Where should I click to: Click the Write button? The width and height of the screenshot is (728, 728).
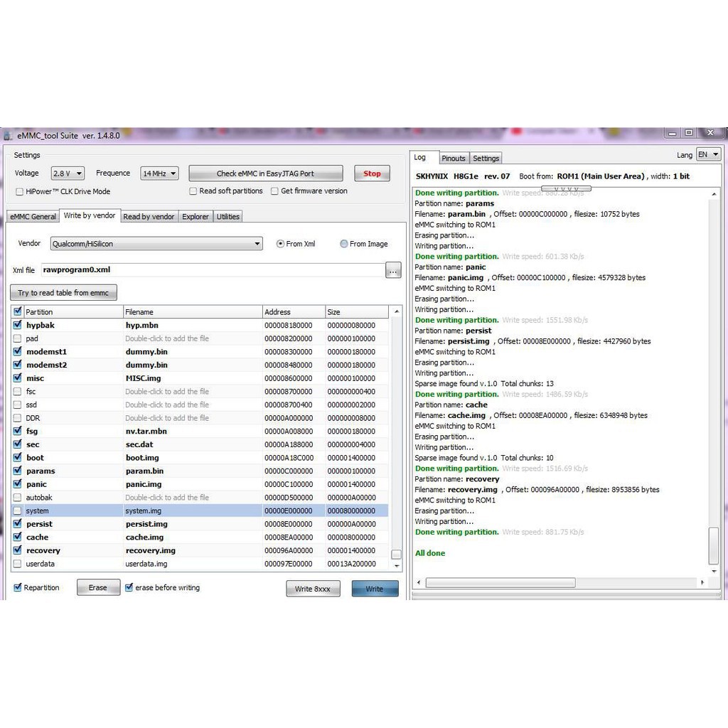click(x=375, y=589)
